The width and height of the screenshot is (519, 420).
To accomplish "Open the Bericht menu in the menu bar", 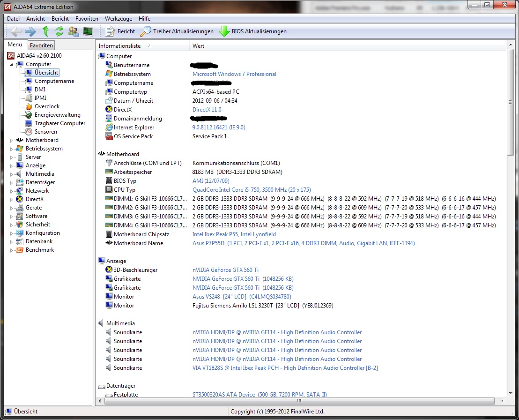I will [60, 19].
